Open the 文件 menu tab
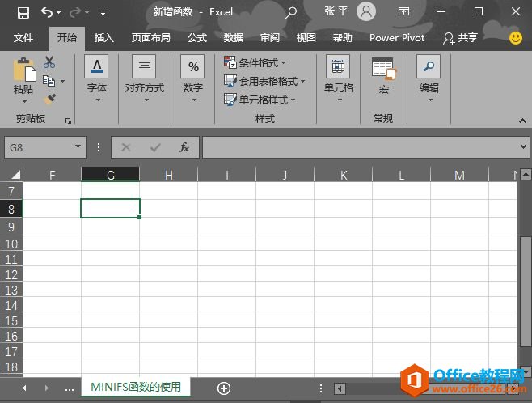532x403 pixels. [x=23, y=37]
